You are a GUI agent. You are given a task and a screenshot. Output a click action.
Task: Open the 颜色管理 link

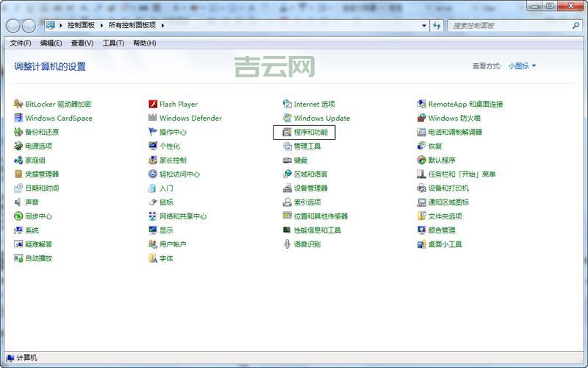(x=442, y=230)
